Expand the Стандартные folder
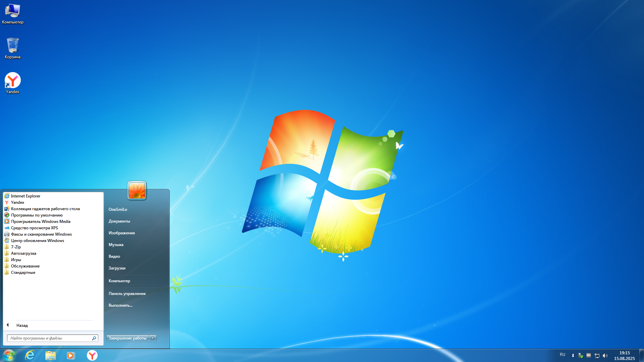The height and width of the screenshot is (362, 644). click(53, 273)
